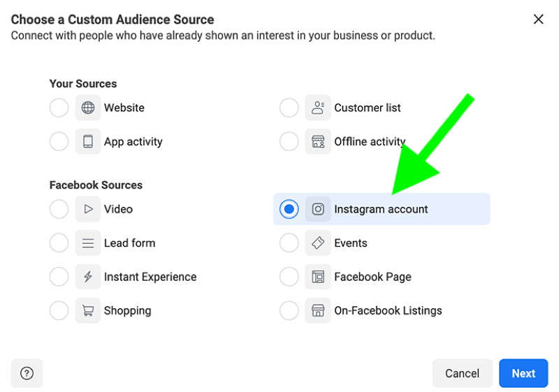Image resolution: width=559 pixels, height=392 pixels.
Task: Click the ticket icon for Events
Action: point(318,242)
